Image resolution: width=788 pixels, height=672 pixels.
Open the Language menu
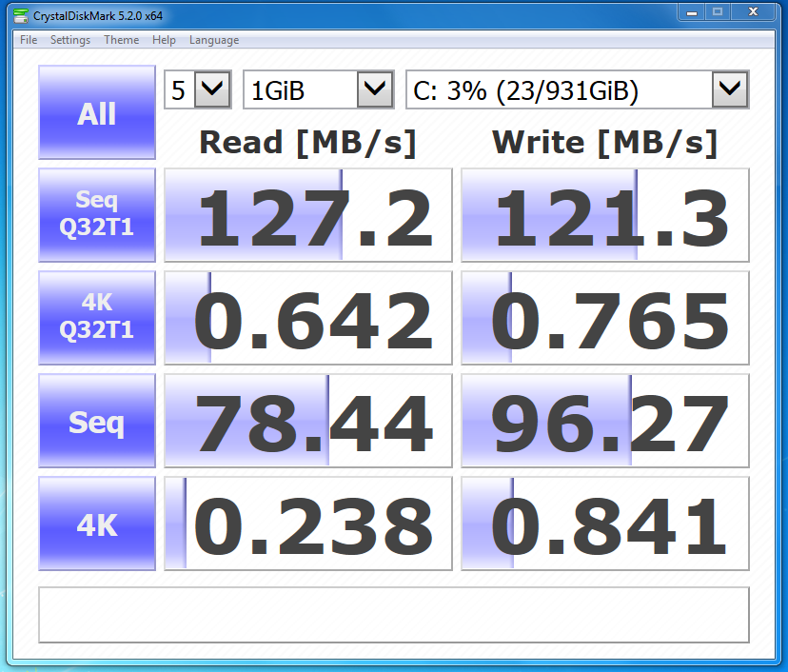click(x=214, y=40)
